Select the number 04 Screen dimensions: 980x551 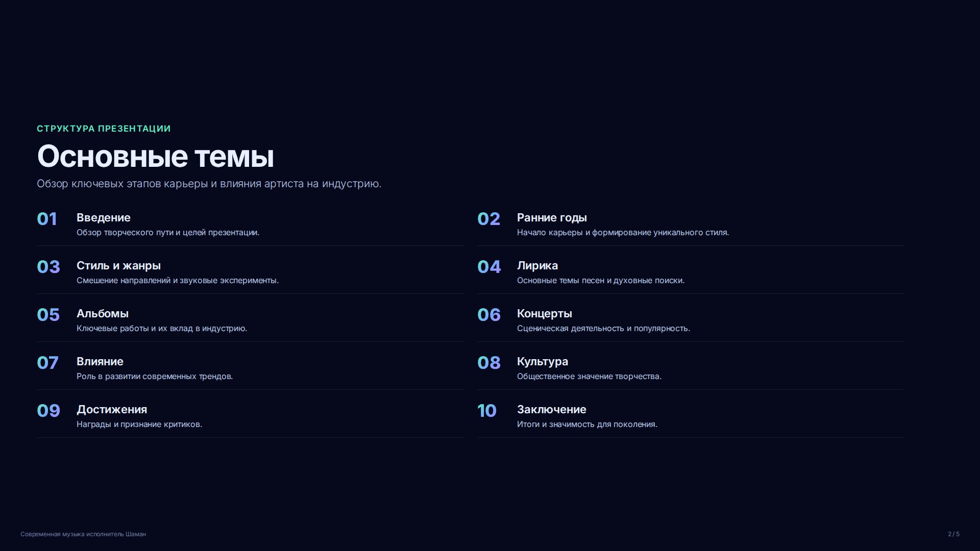coord(489,267)
